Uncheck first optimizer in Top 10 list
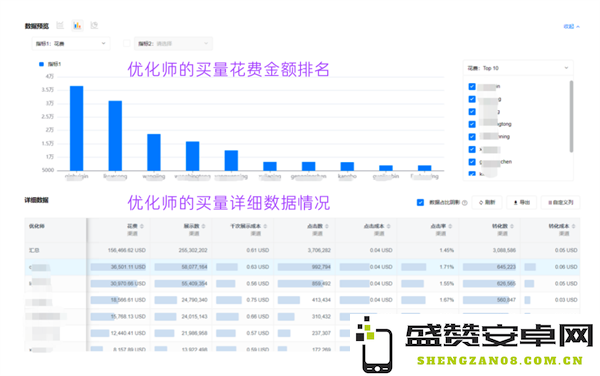Screen dimensions: 600x376 pos(472,86)
